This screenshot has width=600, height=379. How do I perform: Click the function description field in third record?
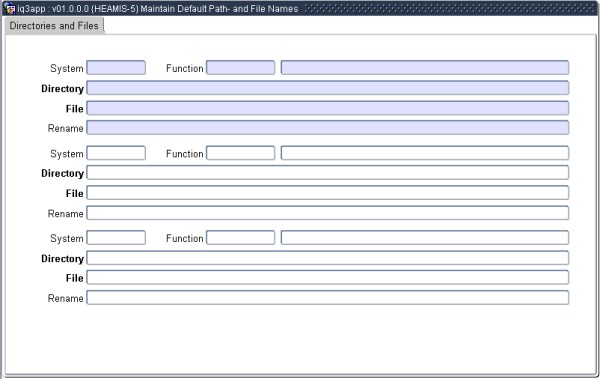tap(425, 238)
